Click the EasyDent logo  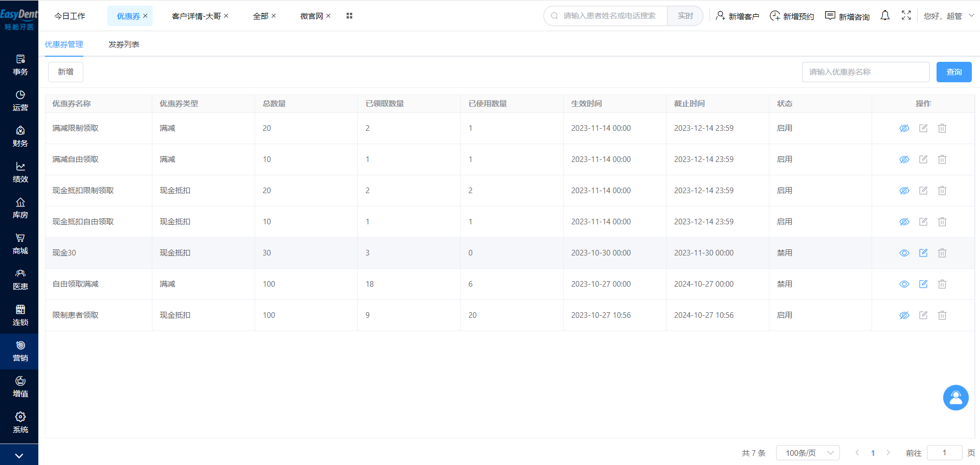pos(19,19)
